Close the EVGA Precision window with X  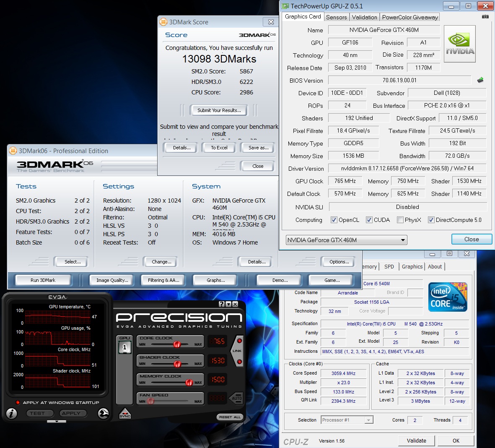click(x=235, y=304)
